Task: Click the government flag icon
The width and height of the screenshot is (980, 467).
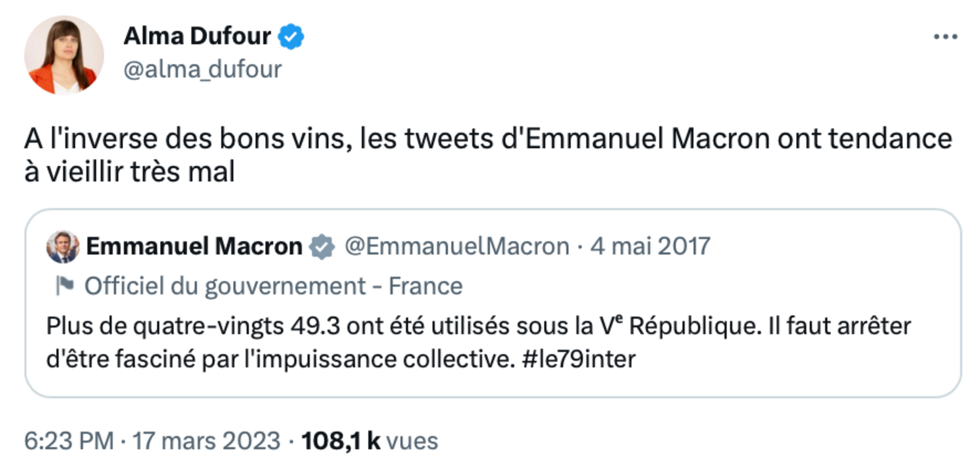Action: pyautogui.click(x=65, y=285)
